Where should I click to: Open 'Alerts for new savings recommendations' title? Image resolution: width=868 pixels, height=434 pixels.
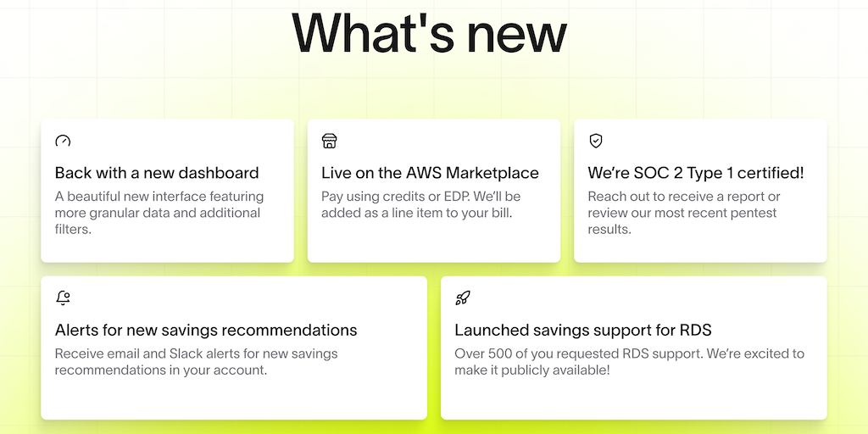coord(206,330)
